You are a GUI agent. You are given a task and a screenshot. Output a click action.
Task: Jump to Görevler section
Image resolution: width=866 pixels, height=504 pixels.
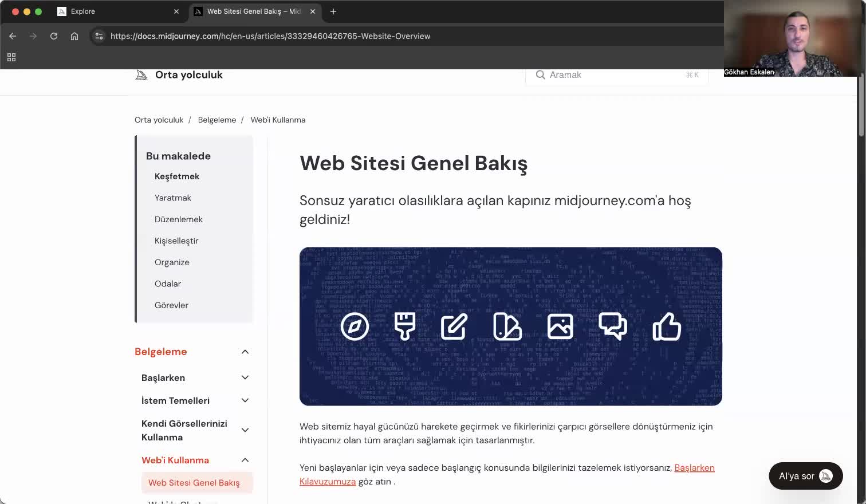(171, 305)
